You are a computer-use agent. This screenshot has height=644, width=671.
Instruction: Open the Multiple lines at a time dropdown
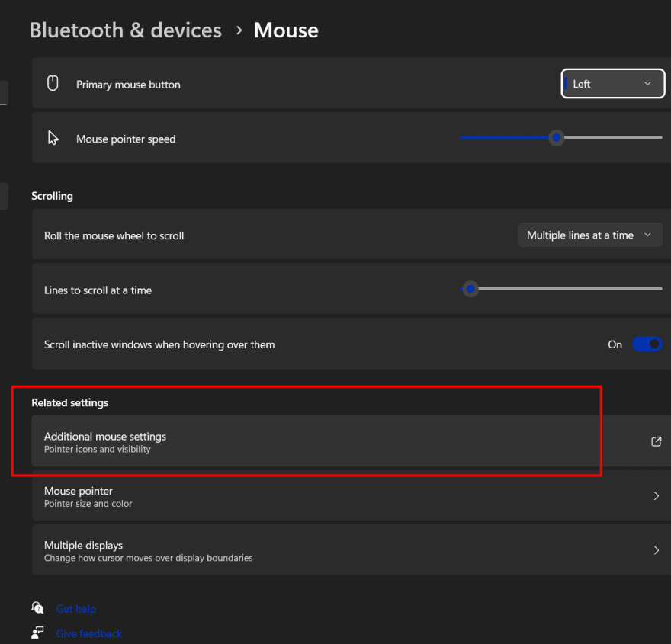pos(589,235)
